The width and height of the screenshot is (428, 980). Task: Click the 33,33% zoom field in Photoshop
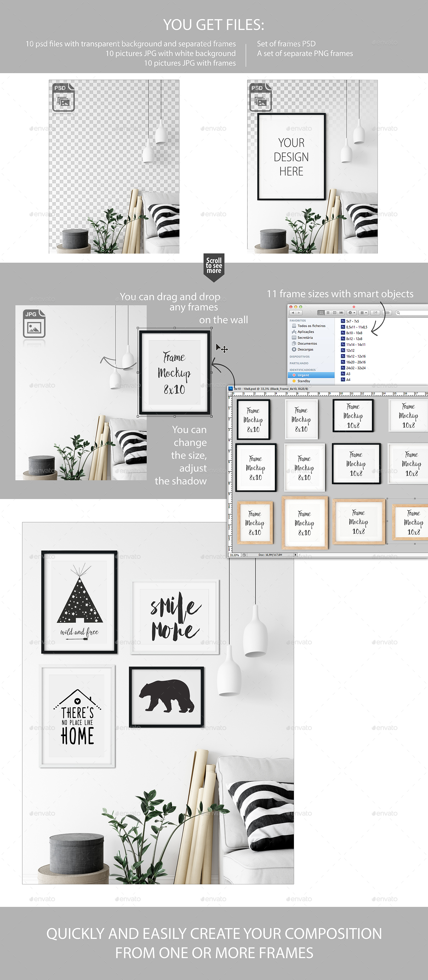235,555
